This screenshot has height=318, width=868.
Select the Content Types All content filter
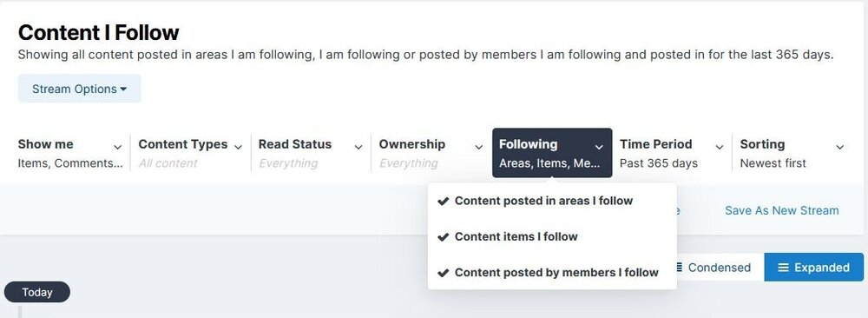click(x=190, y=154)
